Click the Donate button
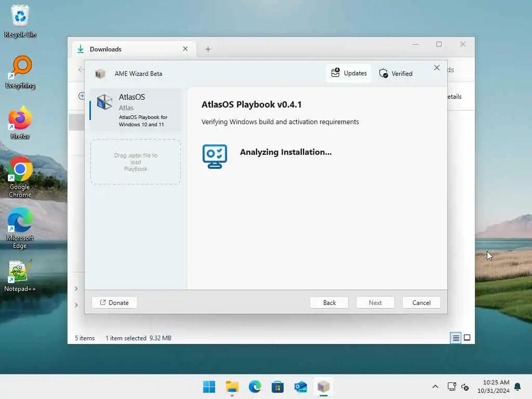 (114, 303)
